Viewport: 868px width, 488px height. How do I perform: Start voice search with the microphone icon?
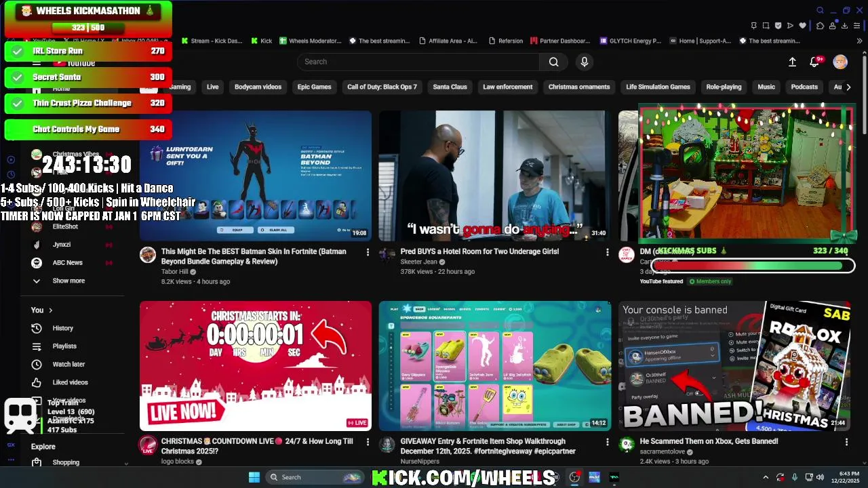585,62
